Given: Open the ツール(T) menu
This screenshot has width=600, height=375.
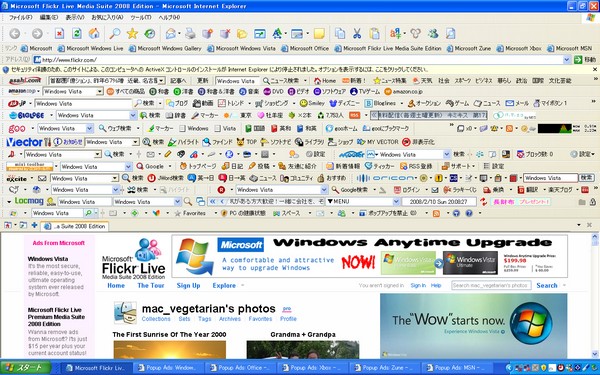Looking at the screenshot, I should click(140, 17).
